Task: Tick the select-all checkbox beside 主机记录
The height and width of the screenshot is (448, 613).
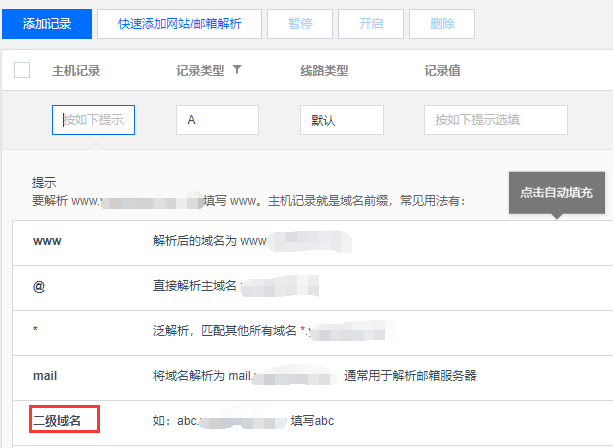Action: tap(22, 70)
